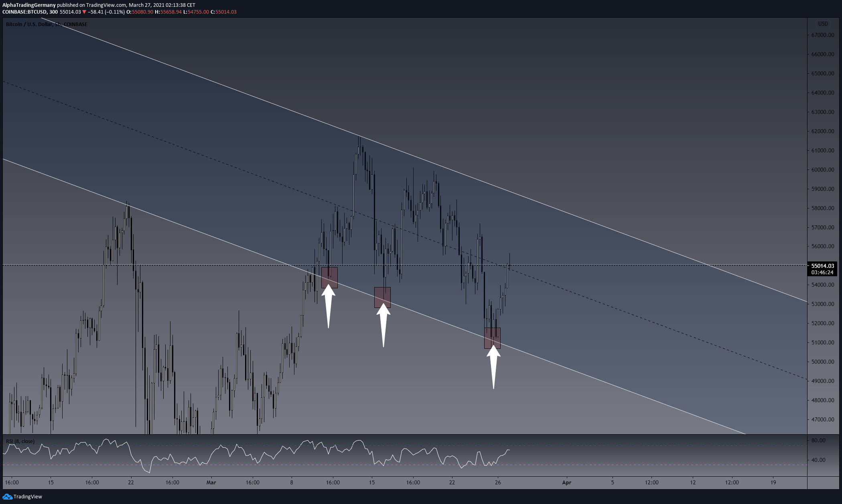Select the 60000.00 price axis label

click(x=823, y=170)
